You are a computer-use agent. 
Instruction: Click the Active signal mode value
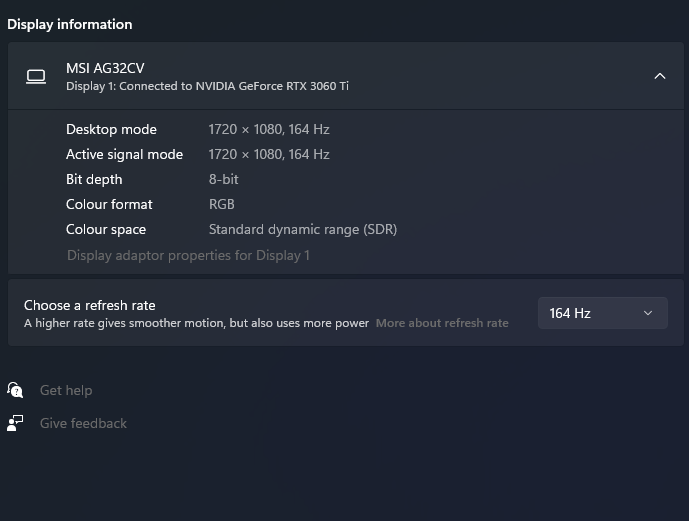coord(269,154)
